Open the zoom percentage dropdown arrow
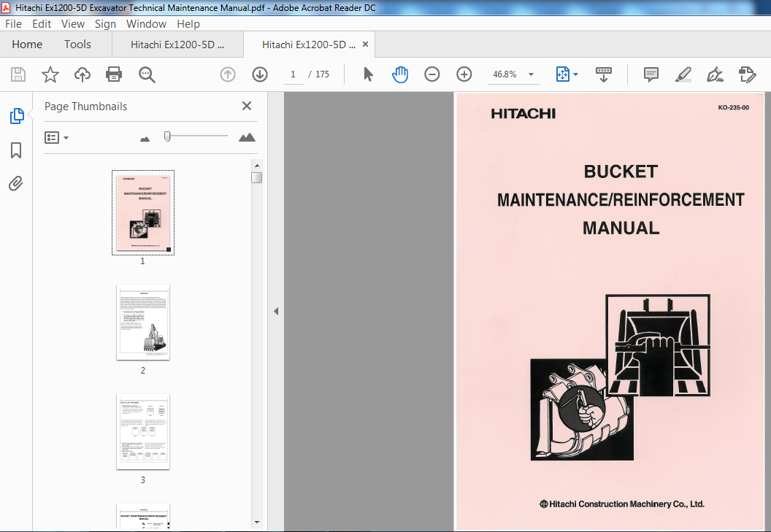The width and height of the screenshot is (771, 532). pos(531,74)
